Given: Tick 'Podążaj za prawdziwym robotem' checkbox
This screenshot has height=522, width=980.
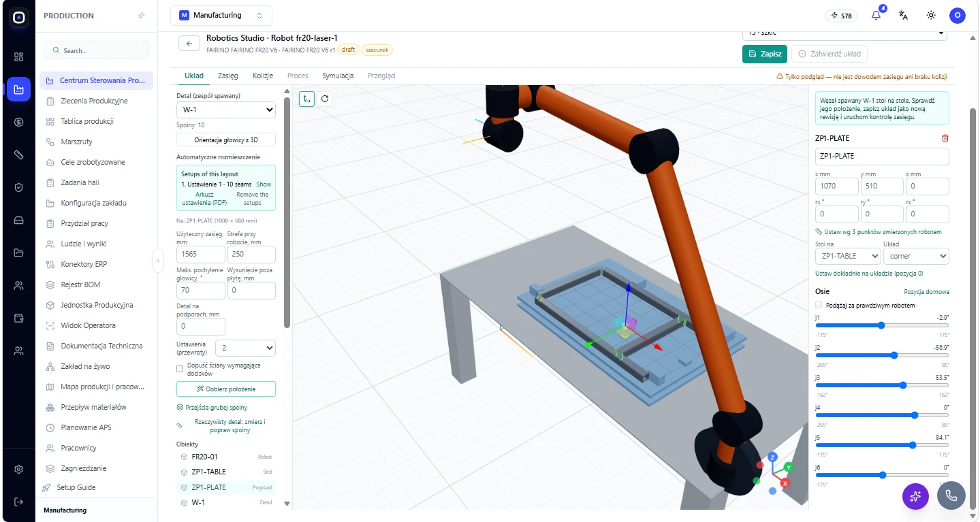Looking at the screenshot, I should click(x=819, y=306).
